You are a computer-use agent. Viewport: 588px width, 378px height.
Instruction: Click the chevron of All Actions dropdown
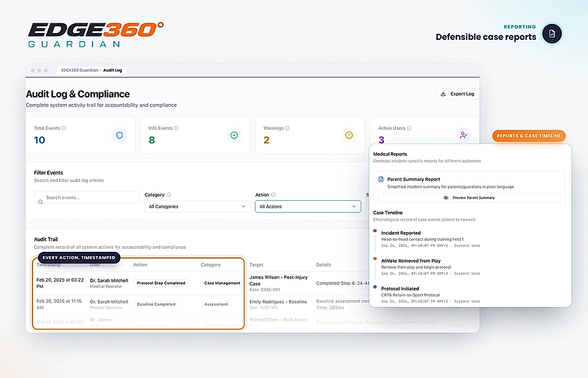point(353,206)
